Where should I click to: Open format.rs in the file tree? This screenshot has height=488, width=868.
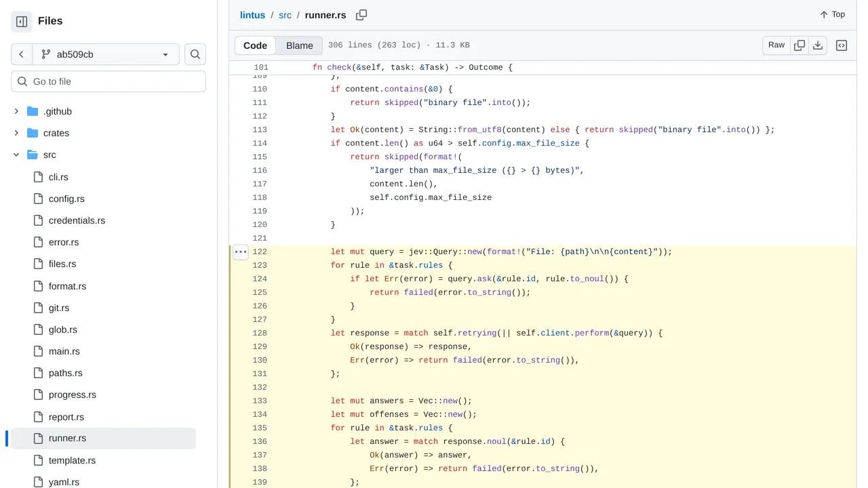[67, 286]
